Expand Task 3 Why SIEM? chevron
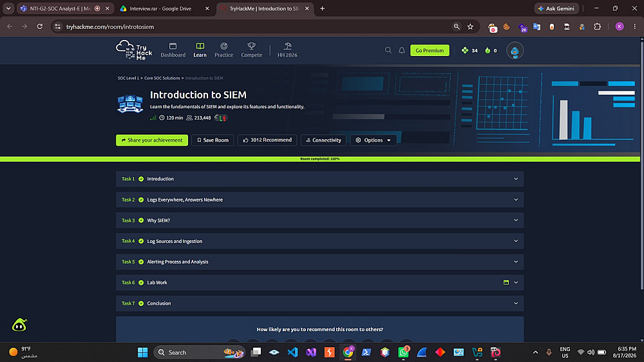This screenshot has height=362, width=644. click(516, 220)
